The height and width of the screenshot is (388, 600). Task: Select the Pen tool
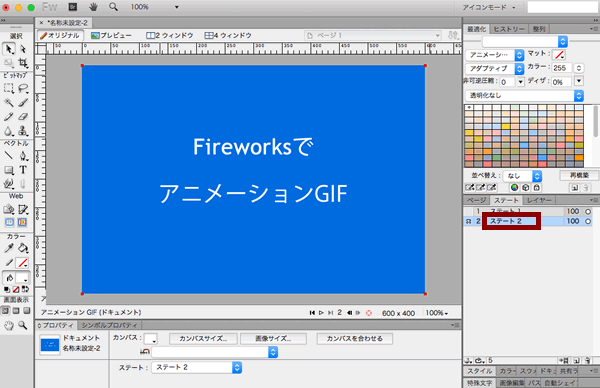point(23,155)
